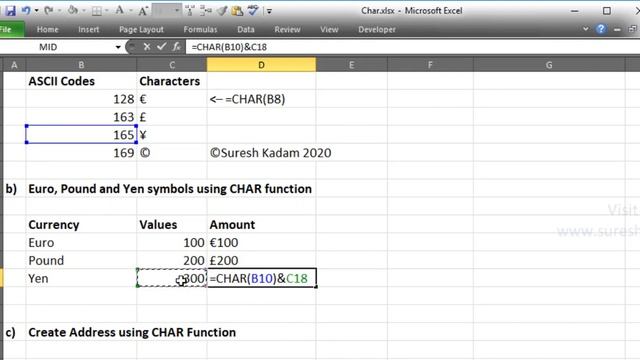The width and height of the screenshot is (640, 360).
Task: Cancel the formula entry with X icon
Action: [x=147, y=47]
